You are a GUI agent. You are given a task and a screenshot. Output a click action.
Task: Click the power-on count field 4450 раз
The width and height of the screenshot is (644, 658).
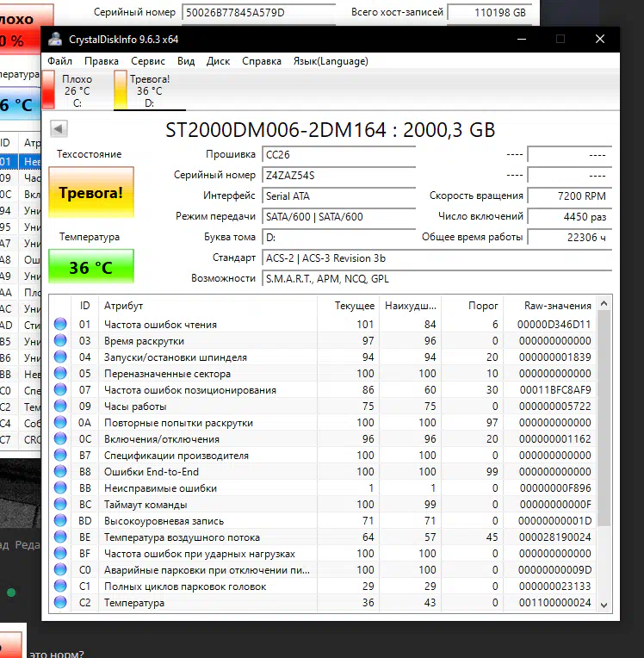click(569, 216)
